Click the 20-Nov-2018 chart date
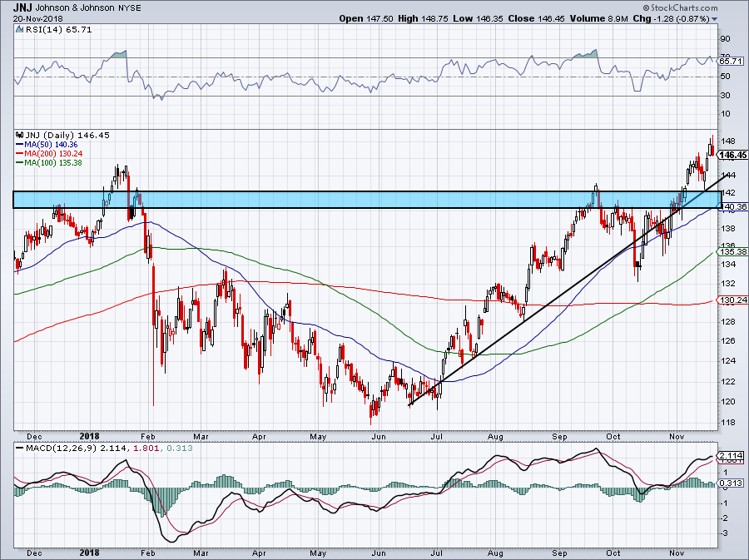The width and height of the screenshot is (749, 560). point(38,19)
